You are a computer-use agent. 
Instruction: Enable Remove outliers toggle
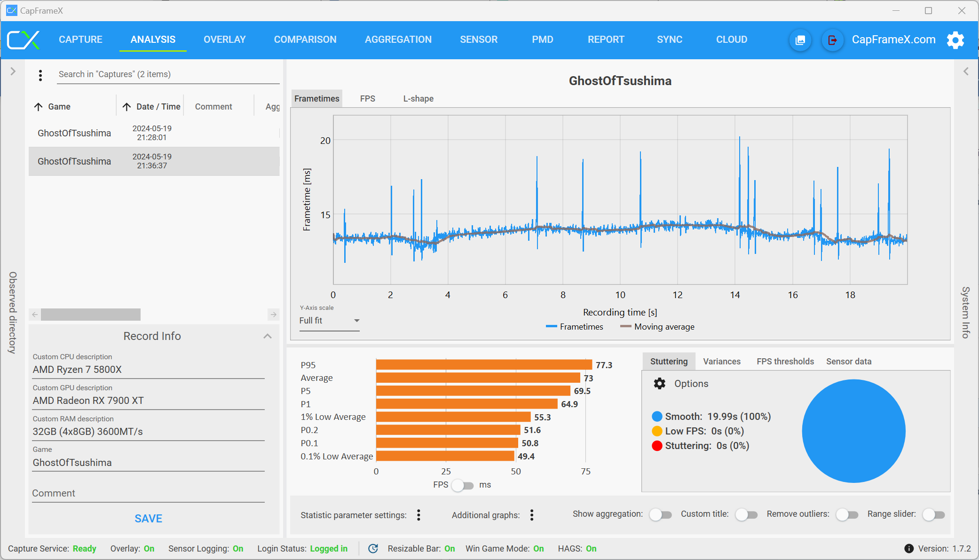click(x=847, y=515)
